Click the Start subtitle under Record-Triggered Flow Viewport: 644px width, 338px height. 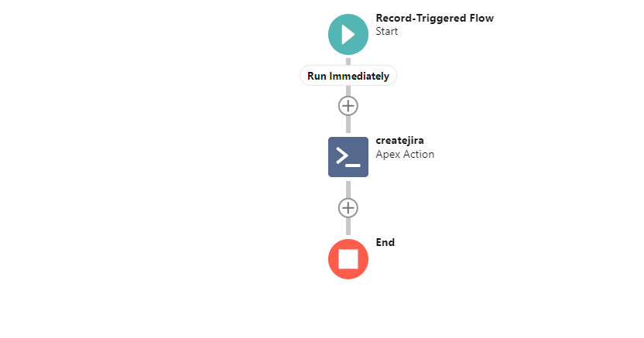click(386, 32)
